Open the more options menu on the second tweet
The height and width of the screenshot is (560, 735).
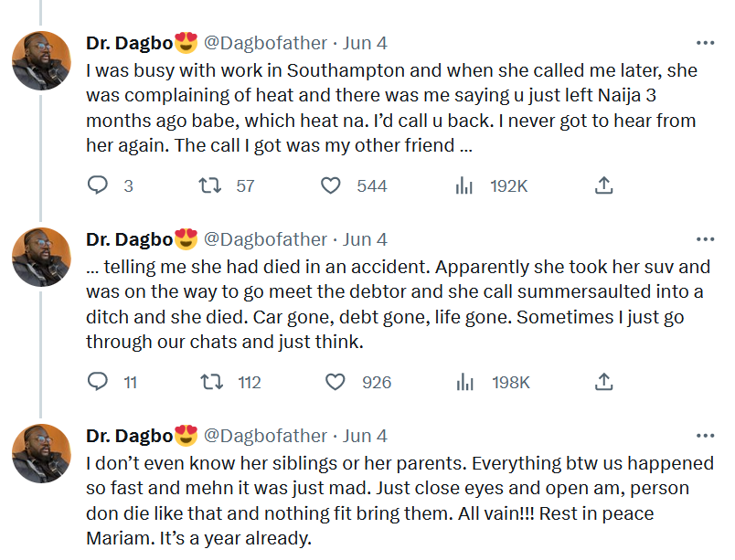click(705, 238)
